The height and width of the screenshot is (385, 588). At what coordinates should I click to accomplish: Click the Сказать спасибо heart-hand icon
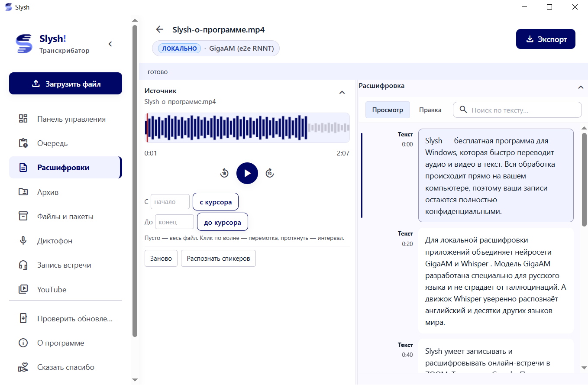coord(23,367)
